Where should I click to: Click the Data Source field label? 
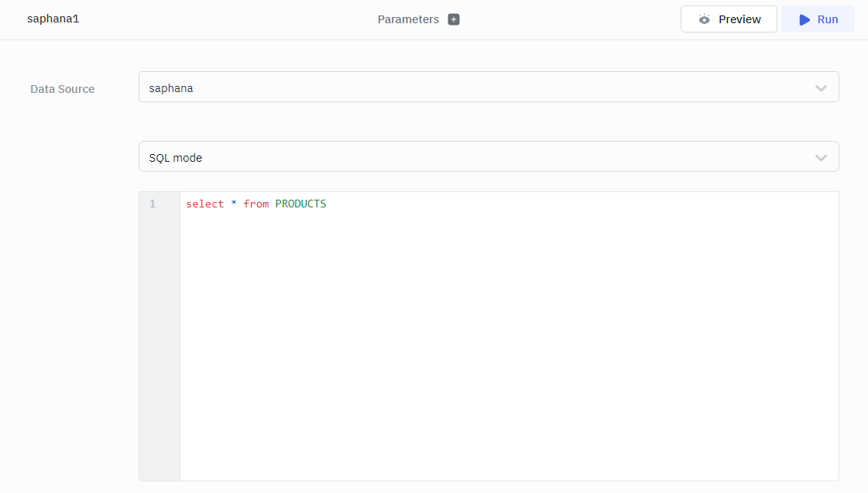(x=63, y=89)
